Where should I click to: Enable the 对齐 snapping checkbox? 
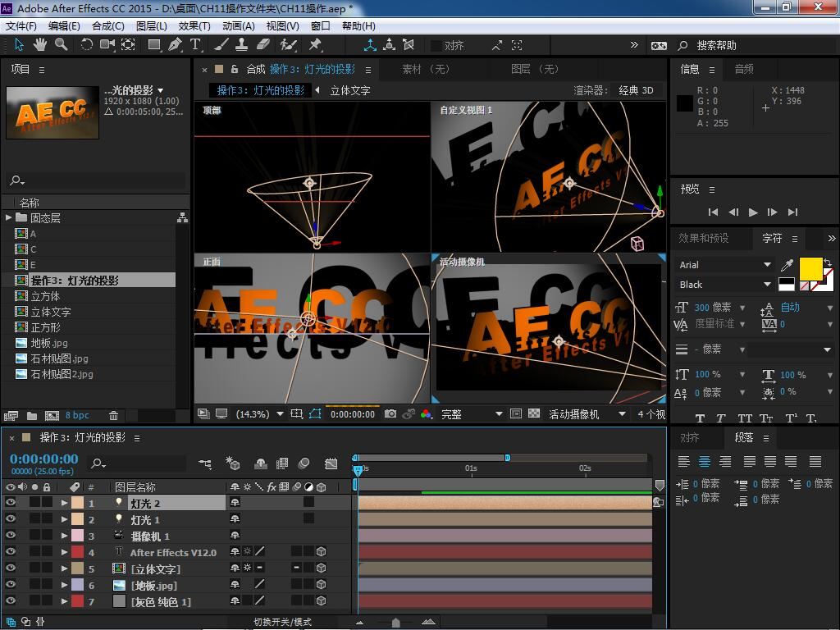(x=436, y=46)
